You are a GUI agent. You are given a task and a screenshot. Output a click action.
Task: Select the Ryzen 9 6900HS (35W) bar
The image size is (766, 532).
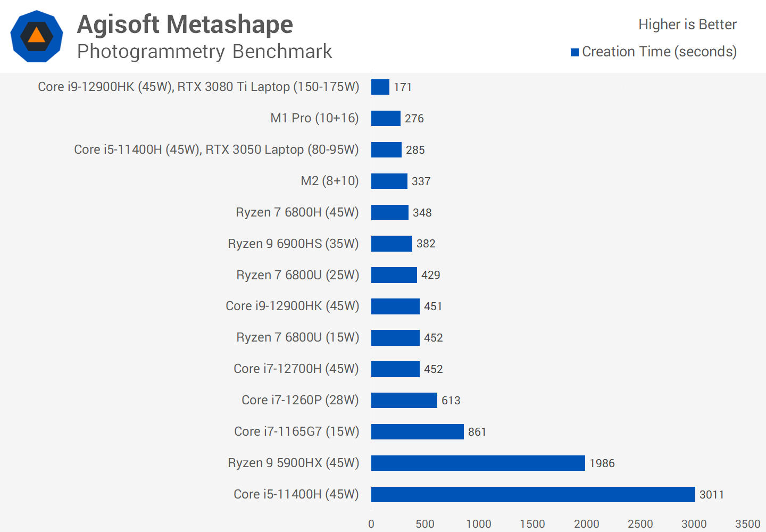click(392, 244)
